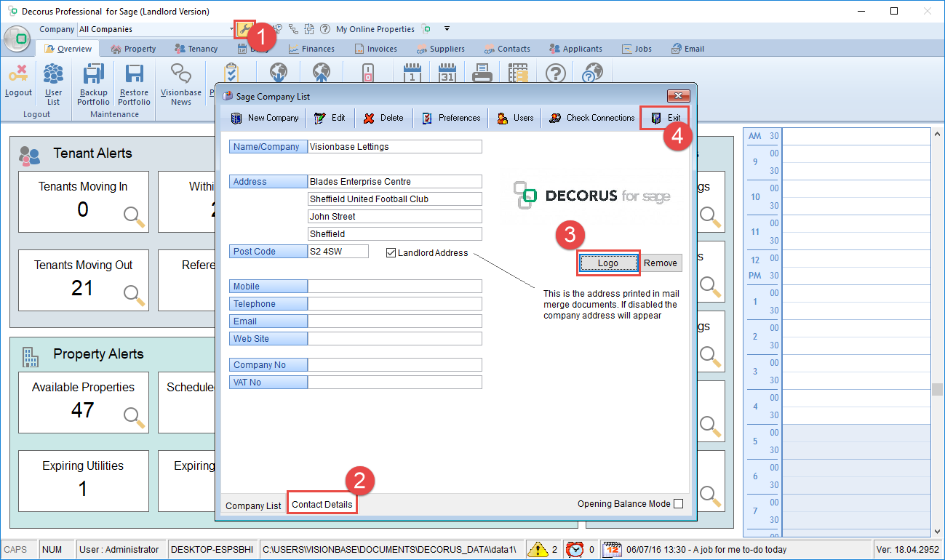Open the Tenancy ribbon tab

point(196,49)
